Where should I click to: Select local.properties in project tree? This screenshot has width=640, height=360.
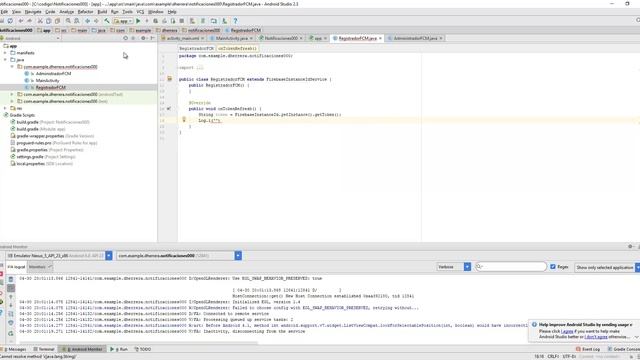tap(31, 164)
